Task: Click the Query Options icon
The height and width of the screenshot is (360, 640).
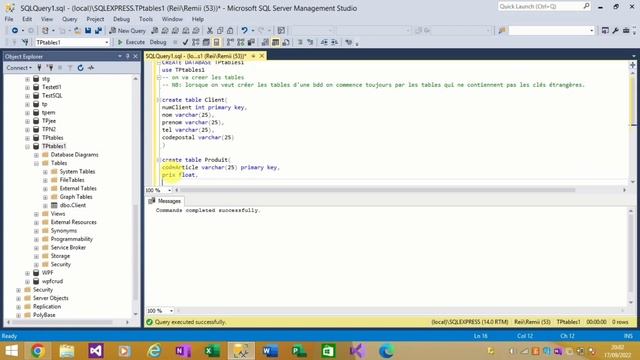Action: click(x=206, y=42)
